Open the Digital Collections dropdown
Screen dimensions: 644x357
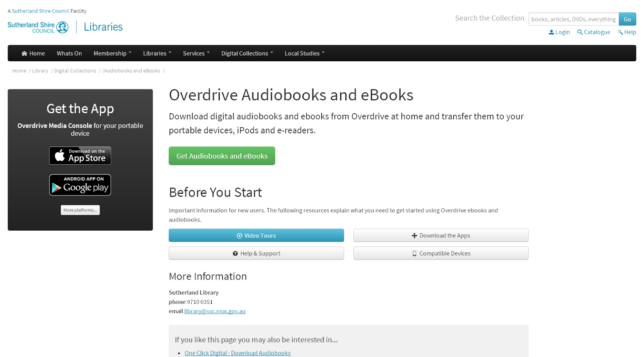pos(247,53)
